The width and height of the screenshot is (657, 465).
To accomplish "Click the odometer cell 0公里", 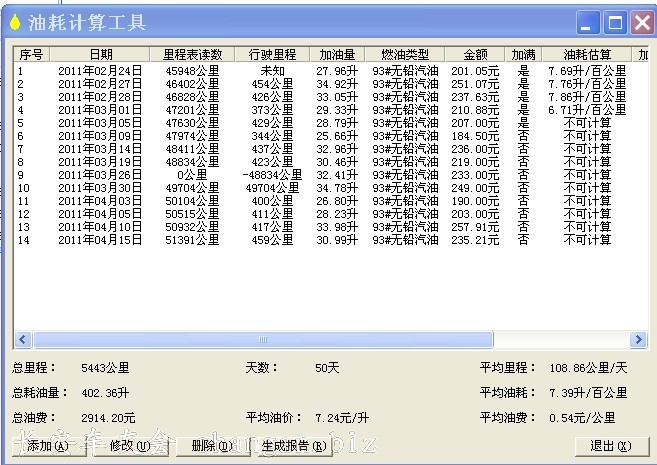I will click(x=192, y=175).
